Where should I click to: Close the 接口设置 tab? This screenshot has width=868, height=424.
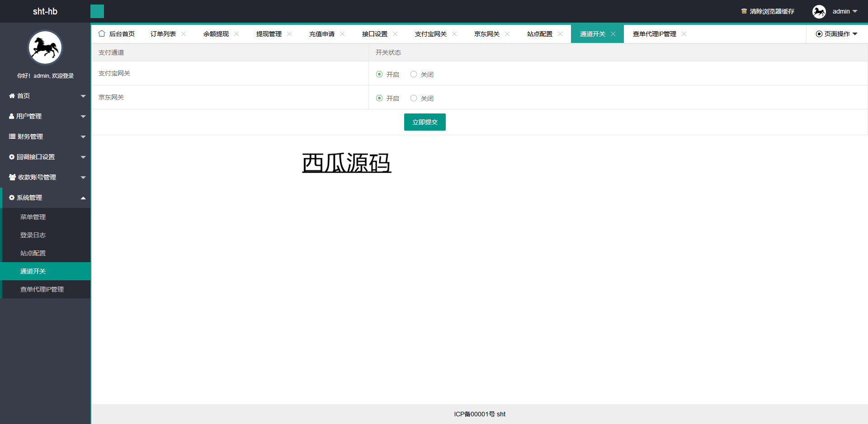pos(395,34)
